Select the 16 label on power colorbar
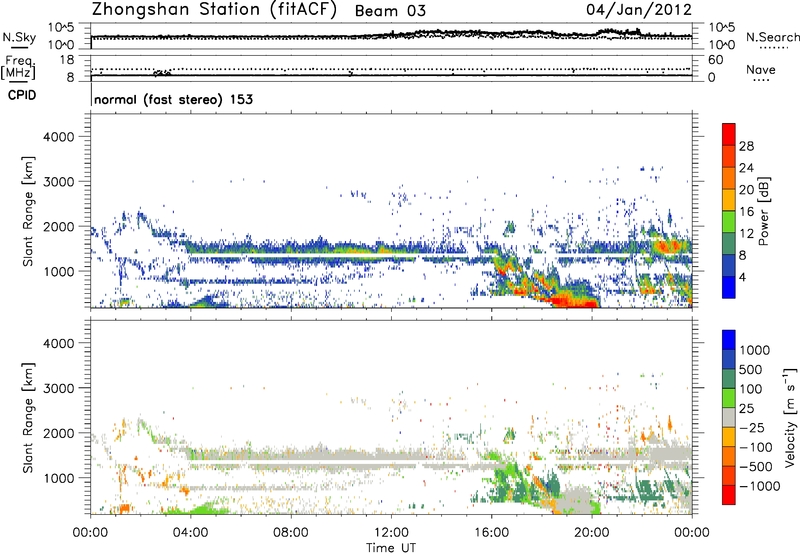Screen dimensions: 800x554 (x=746, y=212)
